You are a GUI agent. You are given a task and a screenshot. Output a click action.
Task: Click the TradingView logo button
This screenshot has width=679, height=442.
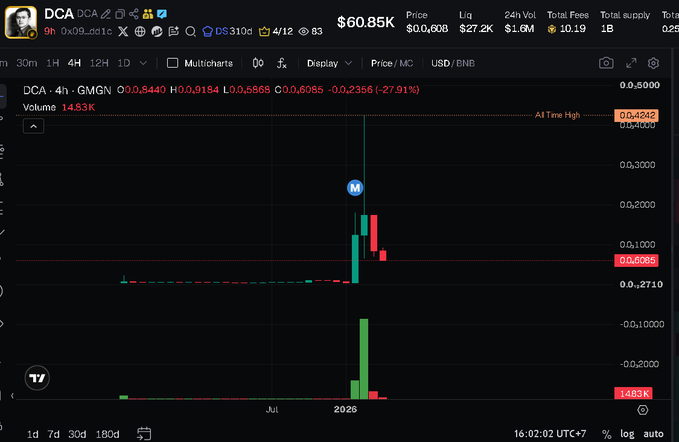pyautogui.click(x=37, y=378)
